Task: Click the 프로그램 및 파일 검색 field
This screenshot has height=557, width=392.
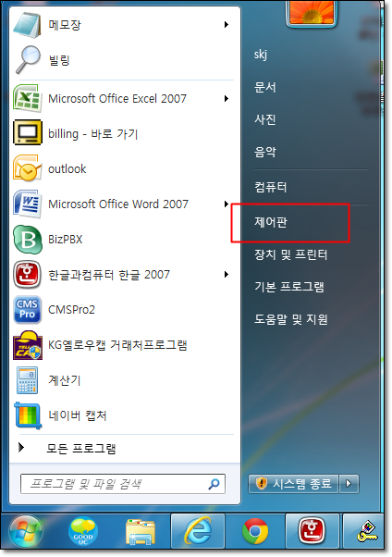Action: pos(123,484)
